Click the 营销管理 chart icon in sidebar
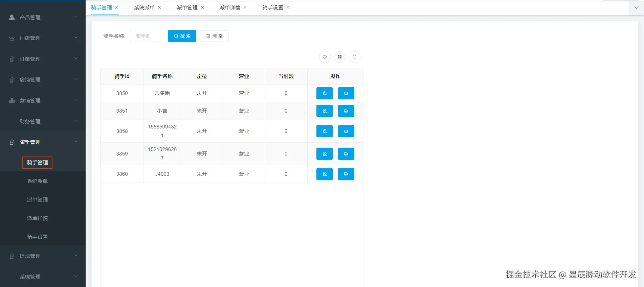The width and height of the screenshot is (644, 287). pos(12,101)
